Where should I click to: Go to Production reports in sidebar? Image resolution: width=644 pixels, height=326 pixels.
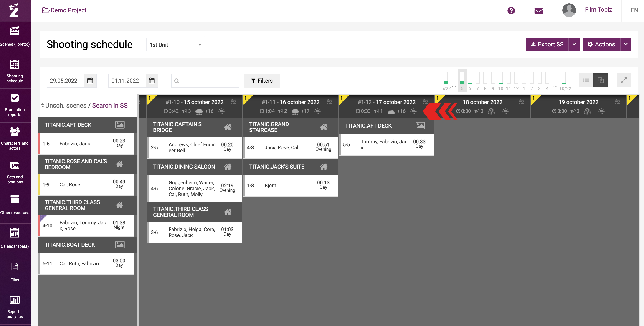point(15,105)
